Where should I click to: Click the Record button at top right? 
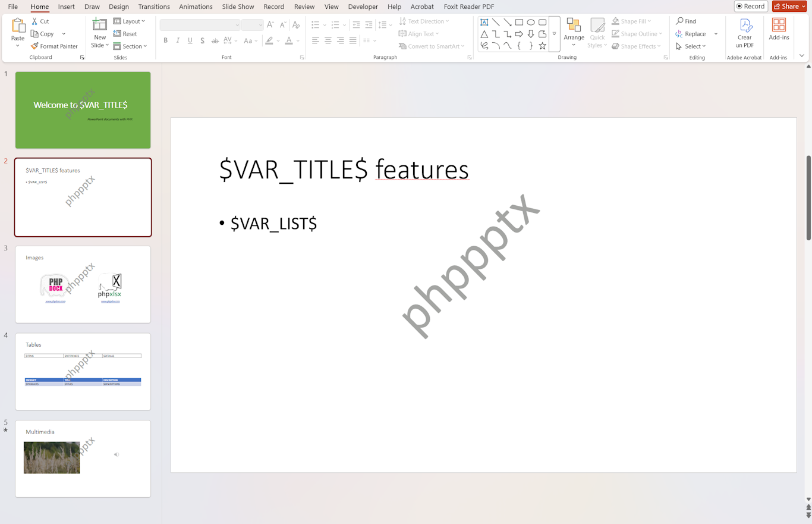coord(751,7)
